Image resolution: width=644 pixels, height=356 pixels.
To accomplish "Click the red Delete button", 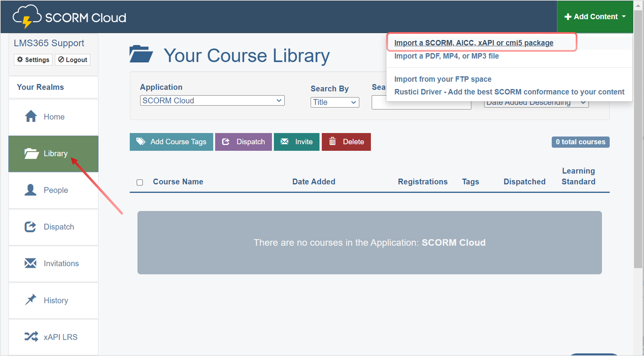I will coord(346,142).
